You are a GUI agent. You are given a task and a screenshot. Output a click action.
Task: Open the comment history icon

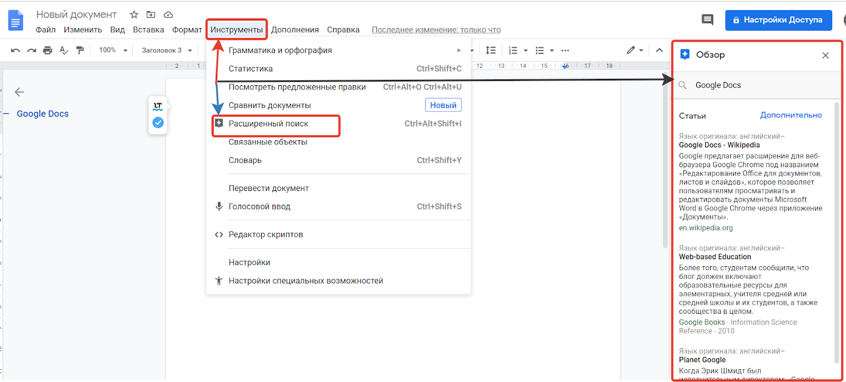click(707, 20)
